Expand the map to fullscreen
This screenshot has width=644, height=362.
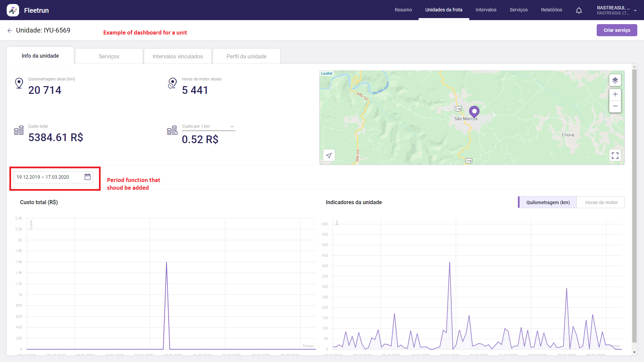615,156
